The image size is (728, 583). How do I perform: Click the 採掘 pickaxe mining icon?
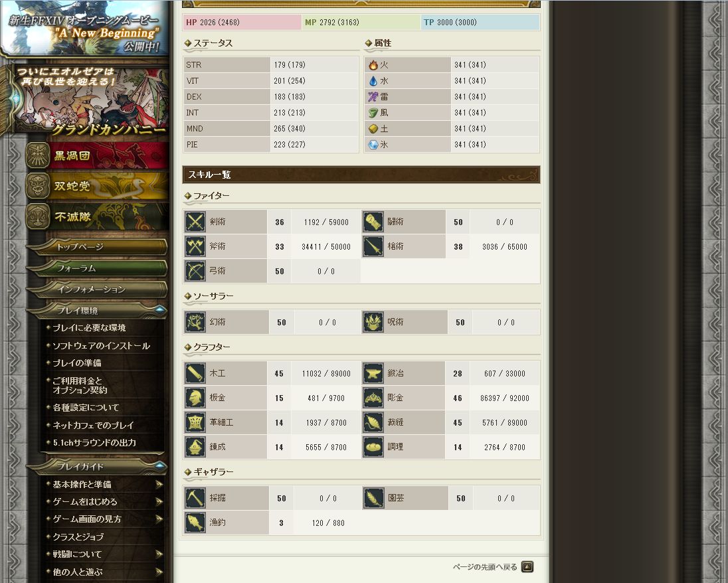click(195, 498)
